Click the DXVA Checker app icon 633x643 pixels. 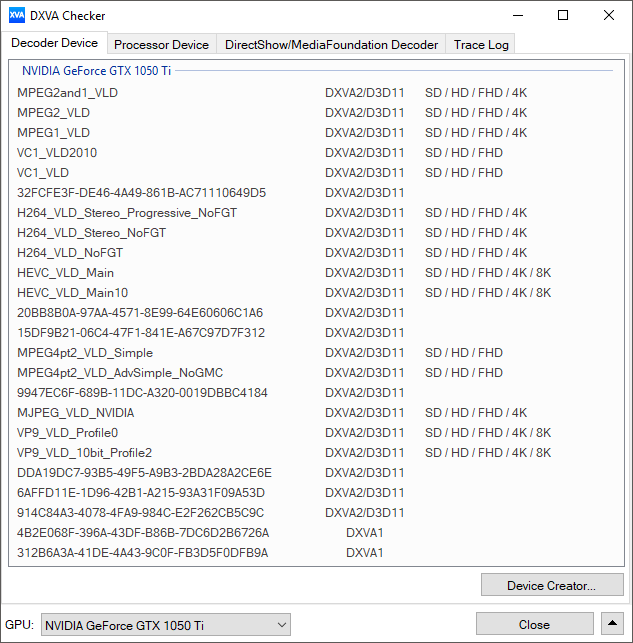17,16
